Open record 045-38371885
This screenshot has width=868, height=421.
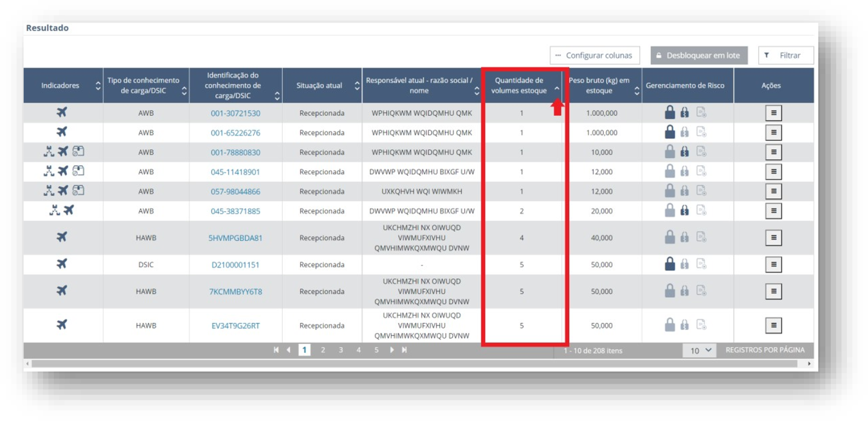236,211
